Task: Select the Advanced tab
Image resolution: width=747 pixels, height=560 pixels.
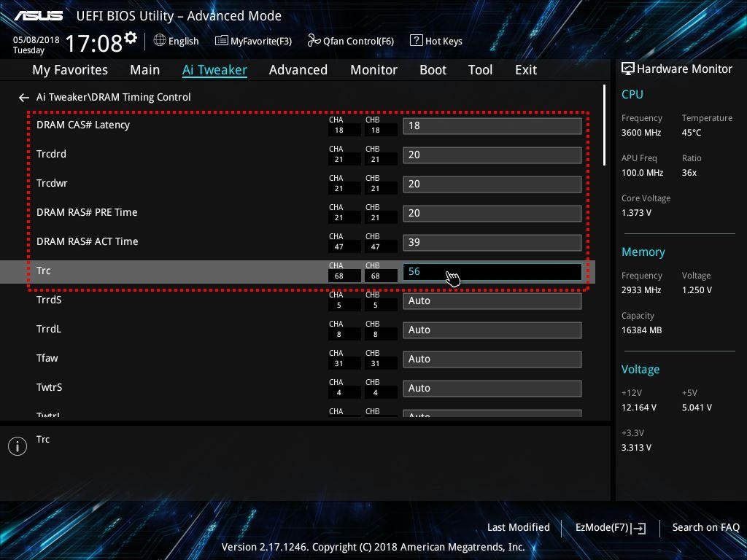Action: coord(298,69)
